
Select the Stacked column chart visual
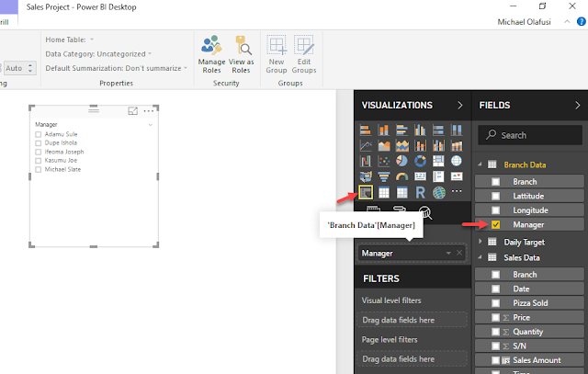[x=384, y=130]
